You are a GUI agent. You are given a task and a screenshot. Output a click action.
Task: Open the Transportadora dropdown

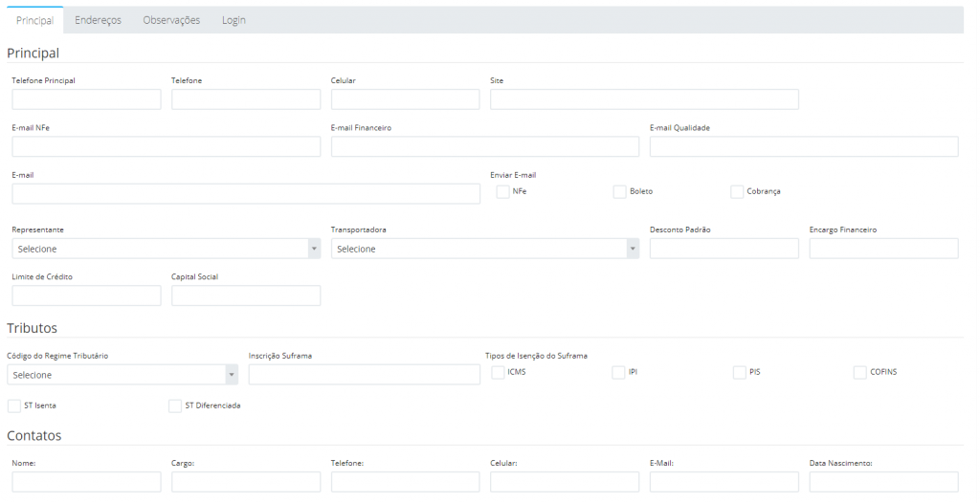pyautogui.click(x=485, y=249)
